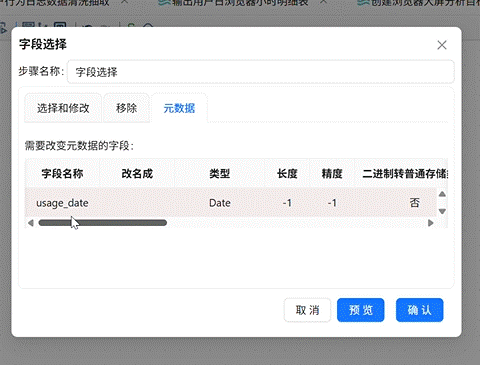
Task: Click the 二进制转普通存储 column header
Action: [401, 173]
